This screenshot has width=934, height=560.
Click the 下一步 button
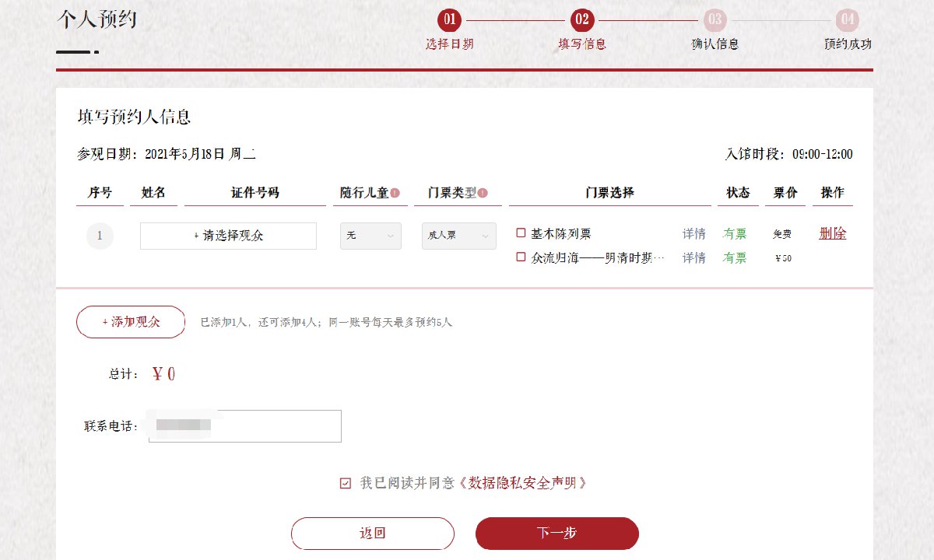557,534
